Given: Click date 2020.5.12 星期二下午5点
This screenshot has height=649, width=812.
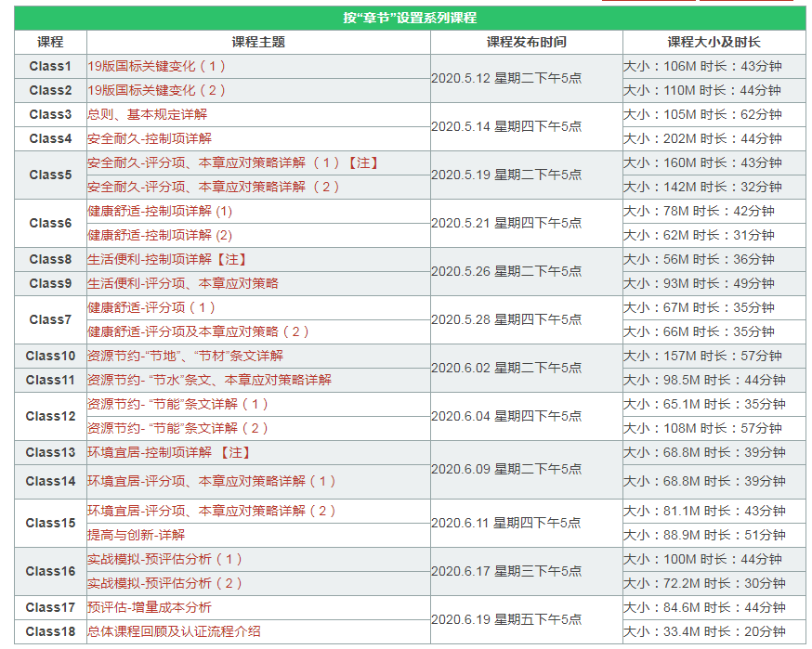Looking at the screenshot, I should pos(506,78).
